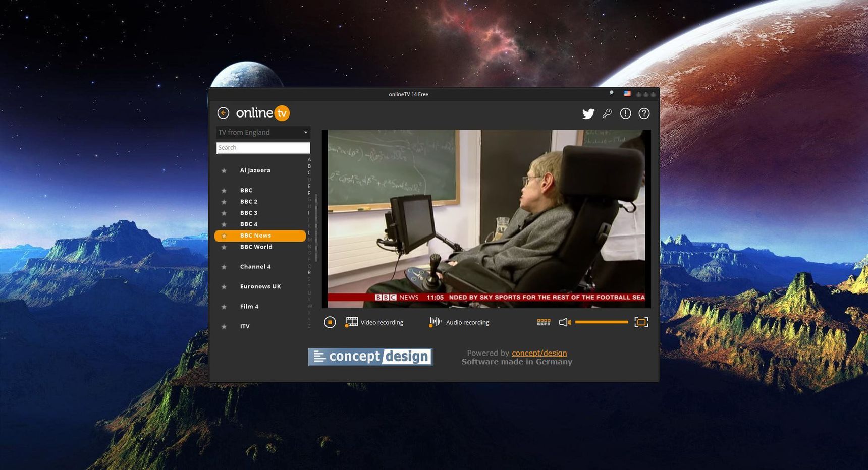Click the channel list scrollbar
Image resolution: width=868 pixels, height=470 pixels.
pyautogui.click(x=316, y=228)
